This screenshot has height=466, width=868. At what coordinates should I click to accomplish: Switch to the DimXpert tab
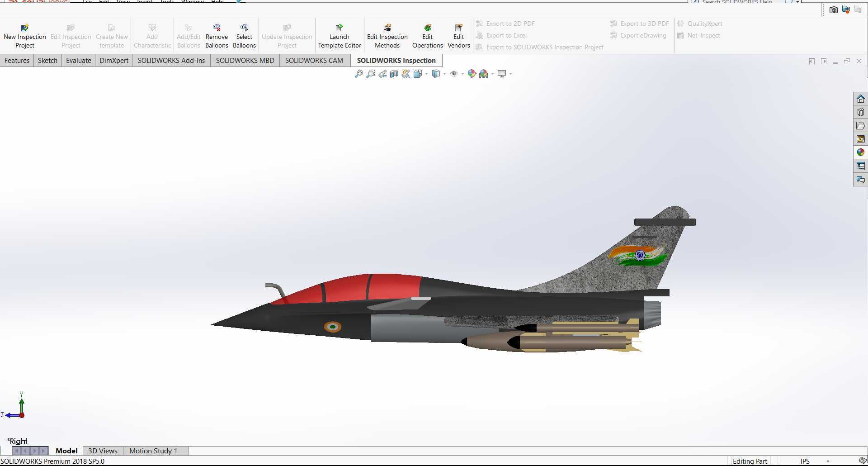pos(114,61)
